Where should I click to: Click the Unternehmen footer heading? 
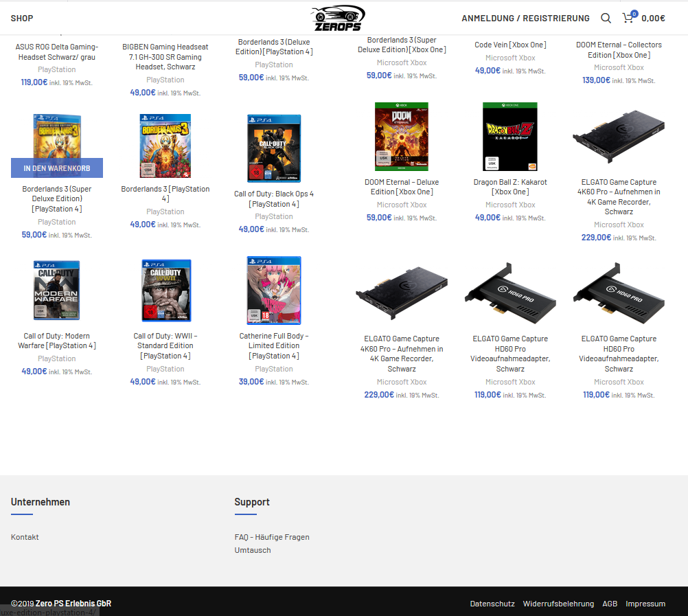(x=41, y=502)
